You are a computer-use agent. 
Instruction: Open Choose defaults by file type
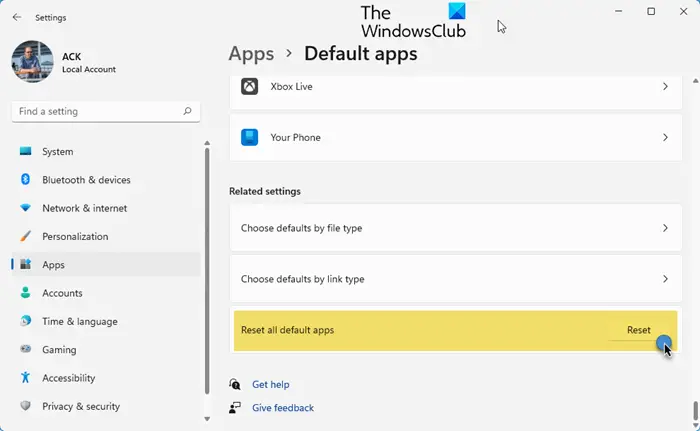(x=456, y=228)
